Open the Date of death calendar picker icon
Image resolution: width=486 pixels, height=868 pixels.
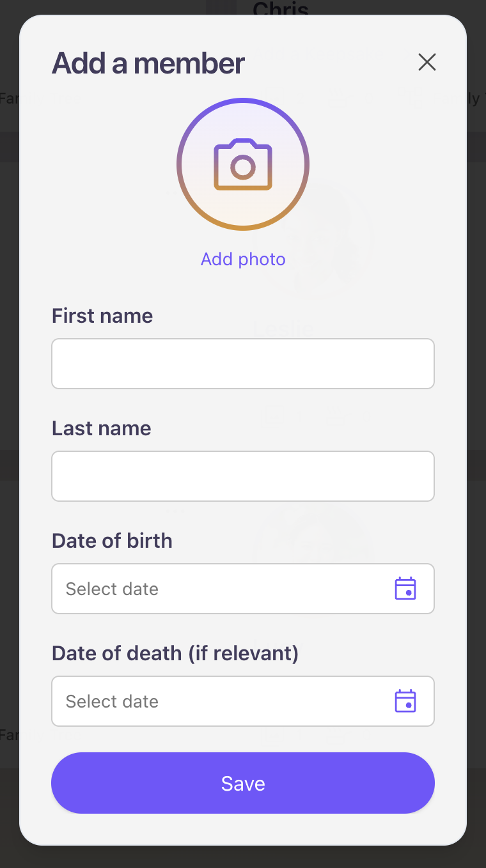(405, 701)
